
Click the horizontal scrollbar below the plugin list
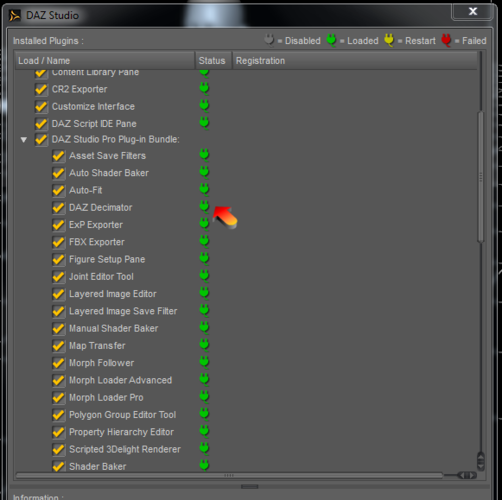229,475
